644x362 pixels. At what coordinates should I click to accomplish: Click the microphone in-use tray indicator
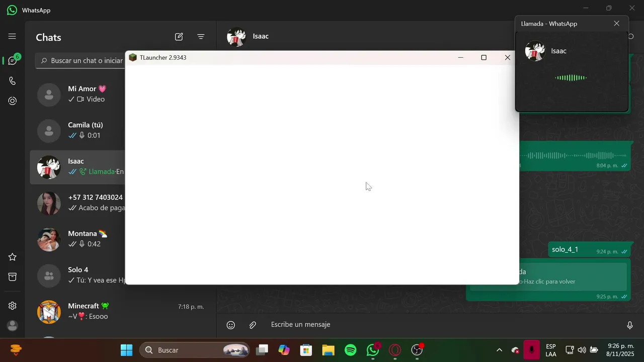coord(531,350)
